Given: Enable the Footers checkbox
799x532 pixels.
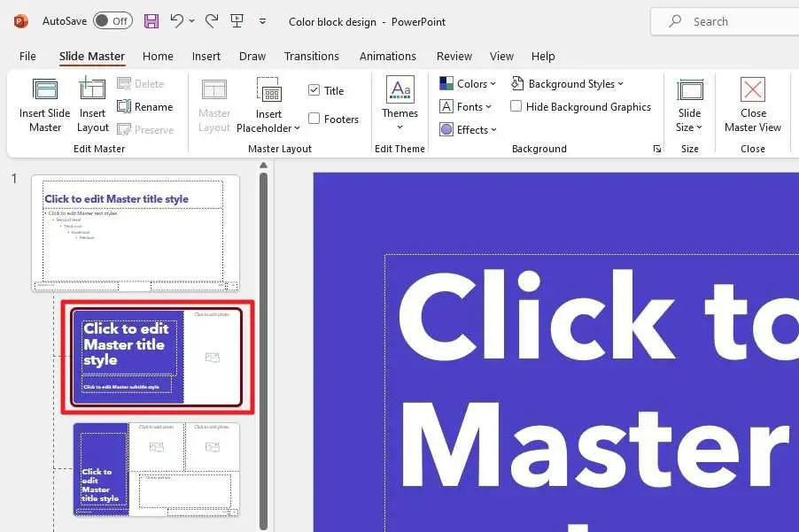Looking at the screenshot, I should 314,119.
